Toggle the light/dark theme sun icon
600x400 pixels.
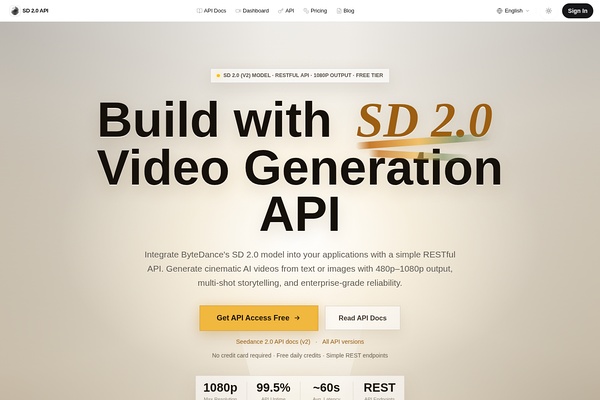point(548,11)
